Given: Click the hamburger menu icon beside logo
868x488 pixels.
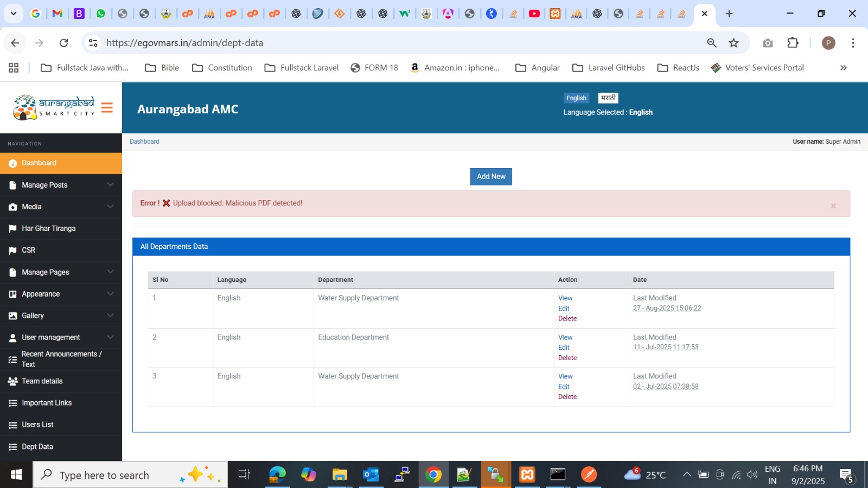Looking at the screenshot, I should (x=107, y=108).
